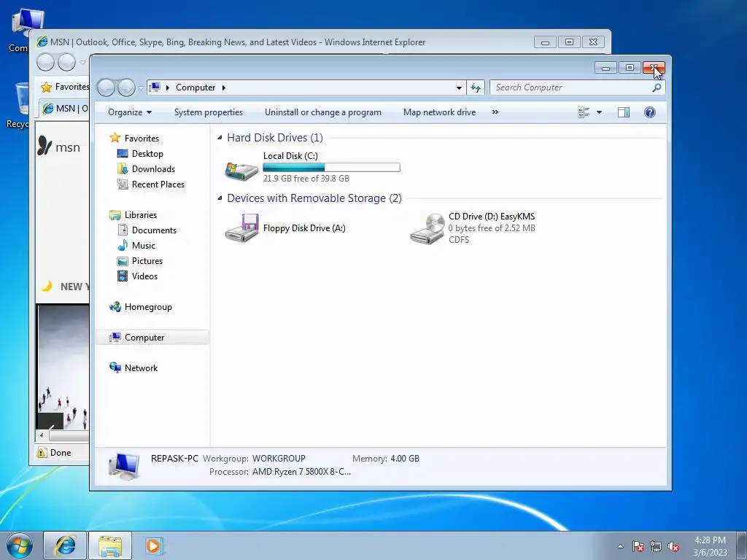
Task: Open the Help question mark icon
Action: [650, 112]
